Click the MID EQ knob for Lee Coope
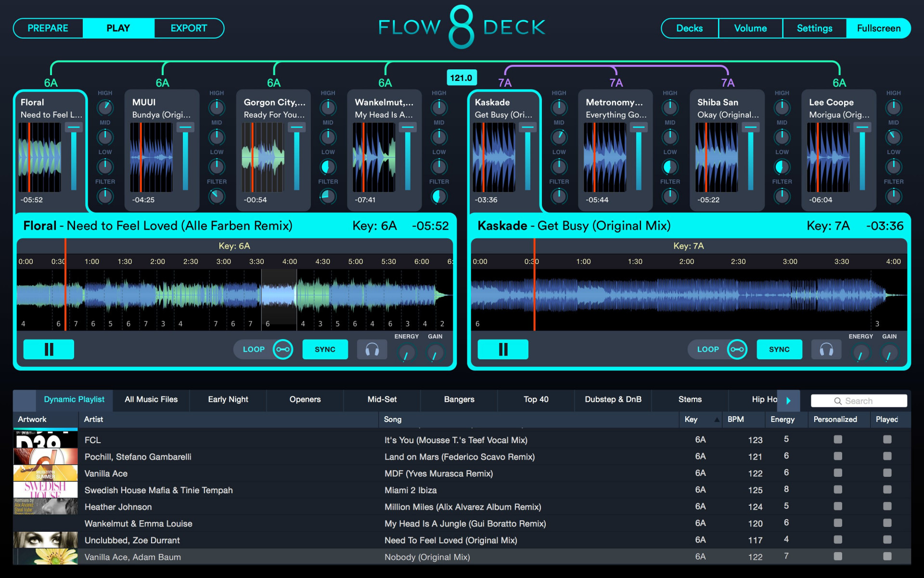The height and width of the screenshot is (578, 924). coord(894,137)
